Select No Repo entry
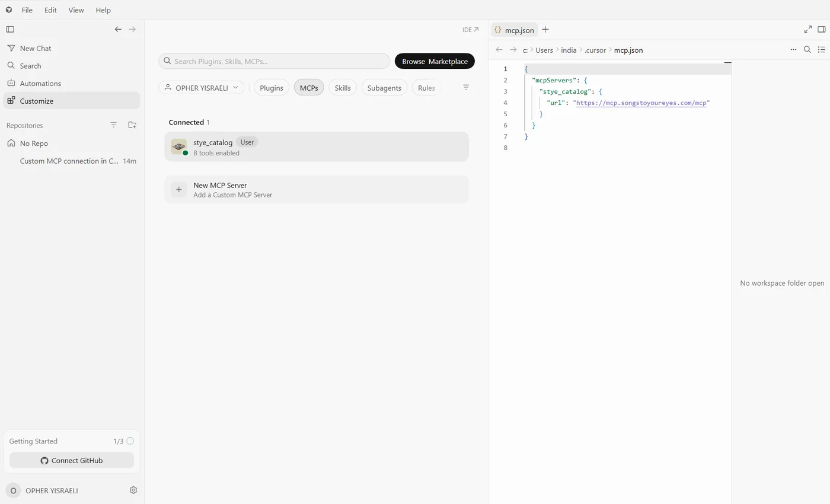Viewport: 830px width, 504px height. pyautogui.click(x=71, y=143)
